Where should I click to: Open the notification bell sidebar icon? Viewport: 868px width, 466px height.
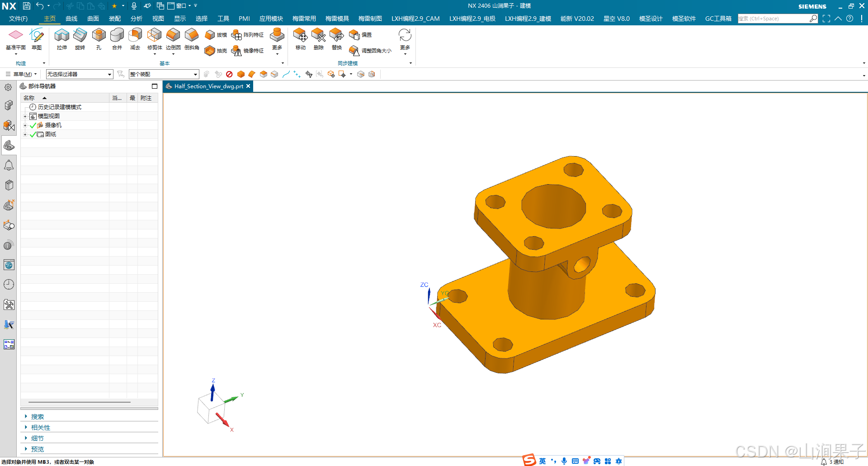coord(9,166)
